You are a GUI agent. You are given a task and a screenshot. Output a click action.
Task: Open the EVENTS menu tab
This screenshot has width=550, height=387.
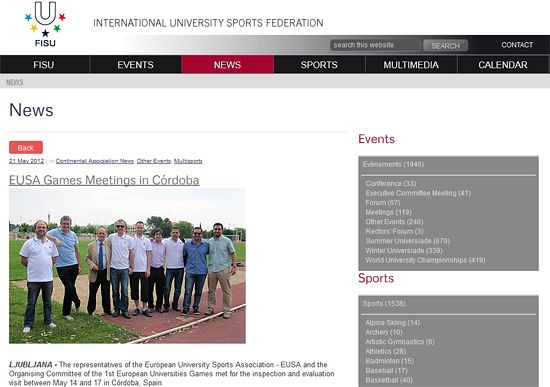click(x=135, y=65)
